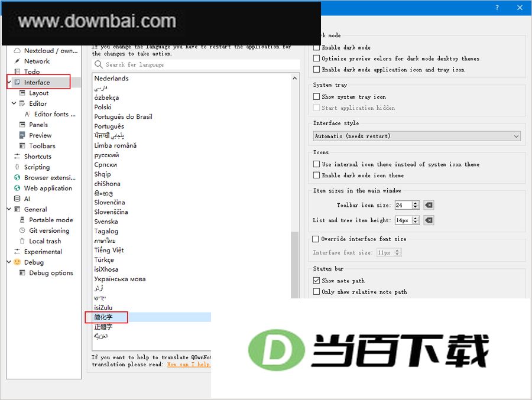Check Override interface font size
The height and width of the screenshot is (400, 532).
pyautogui.click(x=315, y=239)
